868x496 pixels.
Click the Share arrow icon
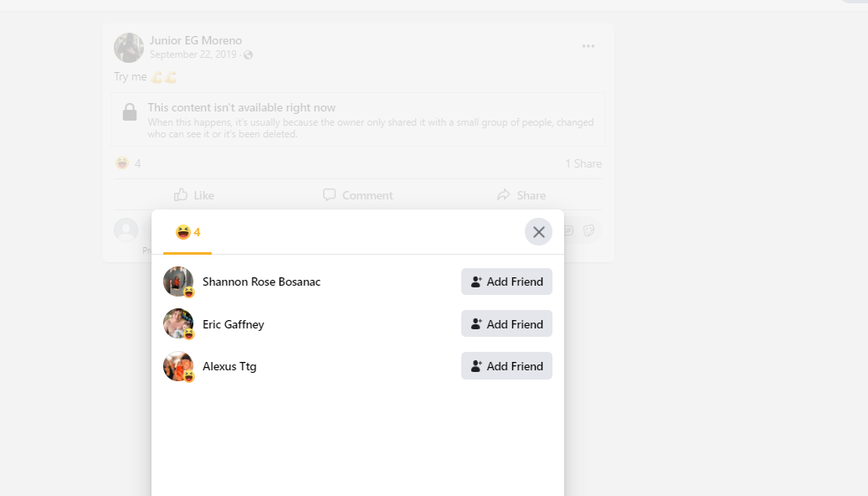(503, 194)
